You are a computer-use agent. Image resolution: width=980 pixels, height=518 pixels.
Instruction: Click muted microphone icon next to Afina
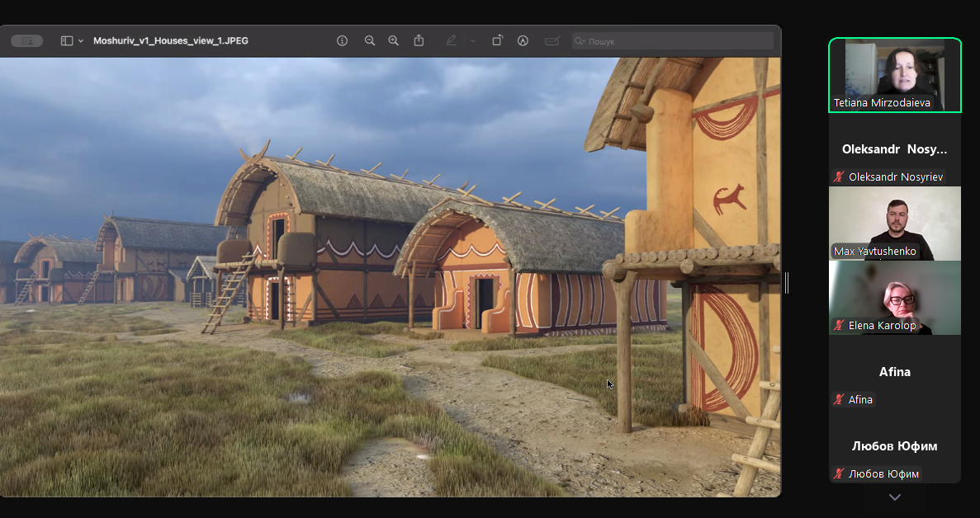point(840,400)
